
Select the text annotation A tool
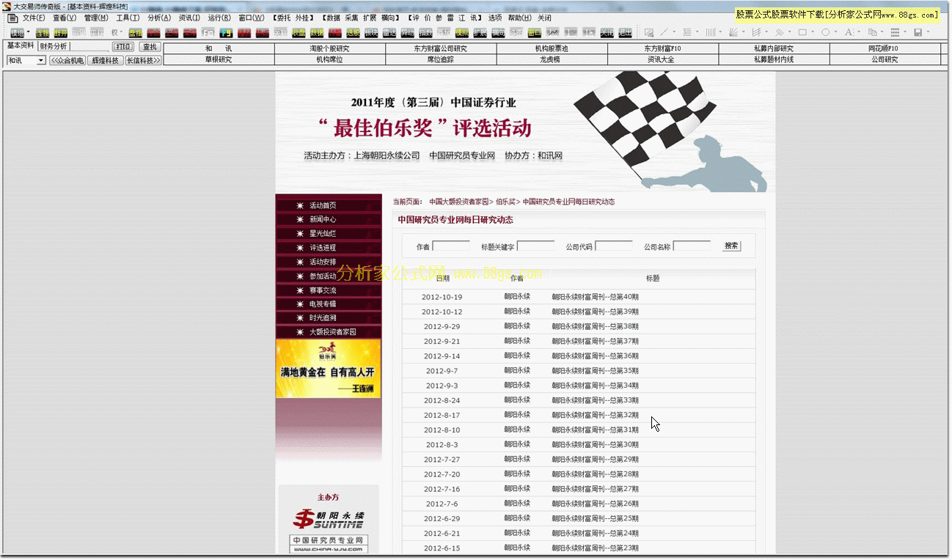tap(849, 32)
